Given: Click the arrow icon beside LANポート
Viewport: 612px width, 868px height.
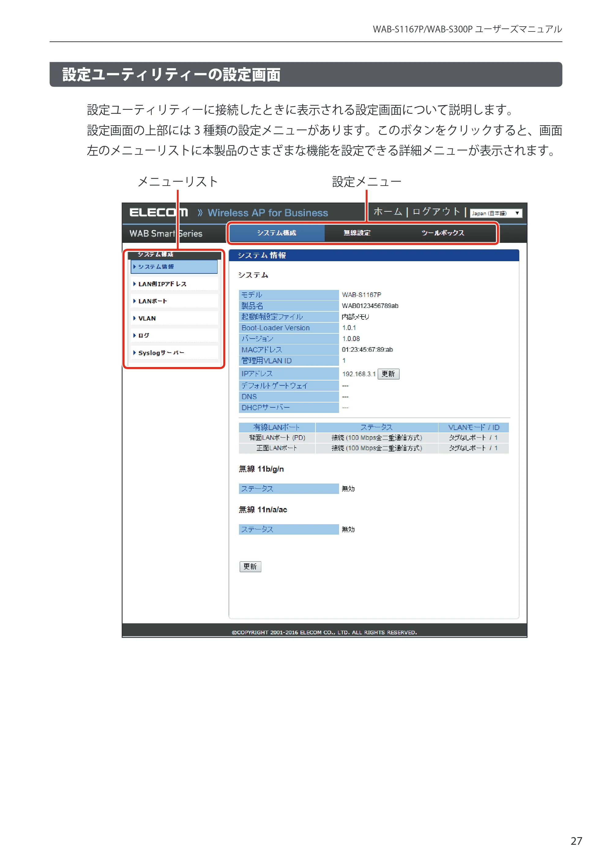Looking at the screenshot, I should point(134,301).
